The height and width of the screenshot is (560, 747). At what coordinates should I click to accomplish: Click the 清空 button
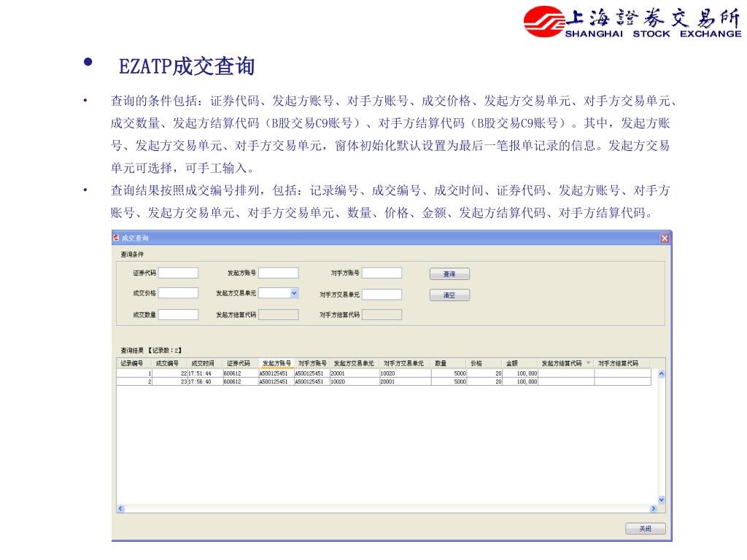point(449,295)
